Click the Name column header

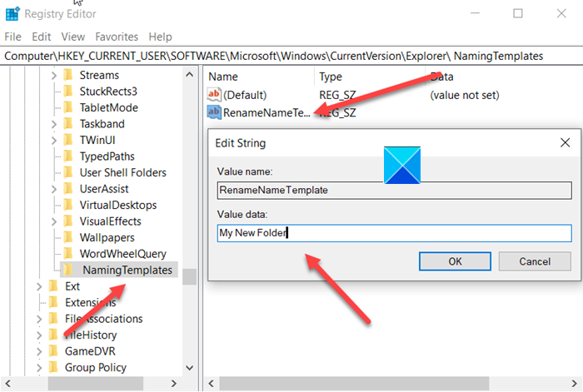coord(223,77)
